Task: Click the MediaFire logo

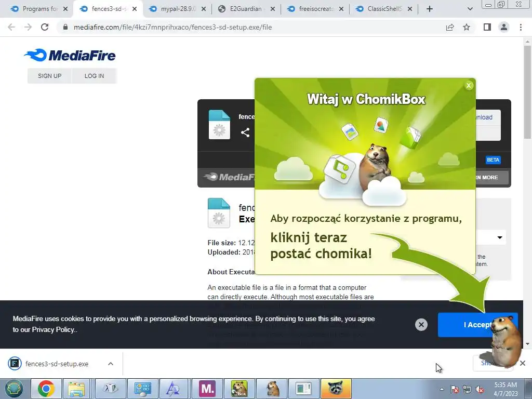Action: (x=70, y=55)
